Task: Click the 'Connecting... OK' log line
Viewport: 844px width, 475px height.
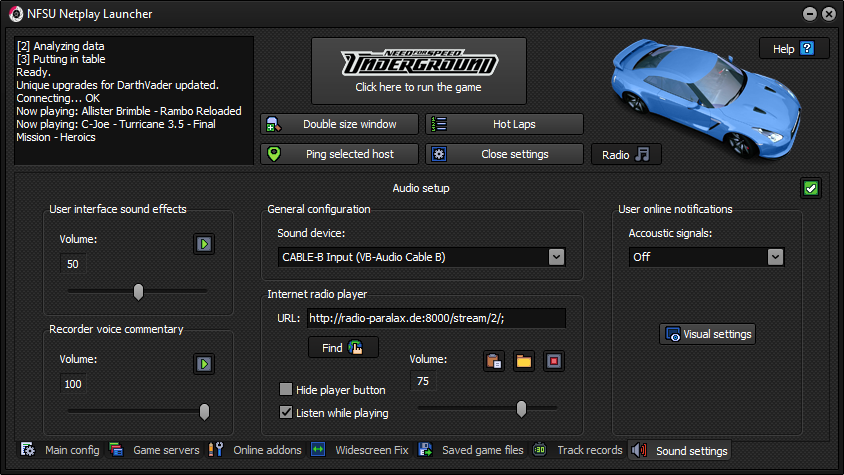Action: point(58,98)
